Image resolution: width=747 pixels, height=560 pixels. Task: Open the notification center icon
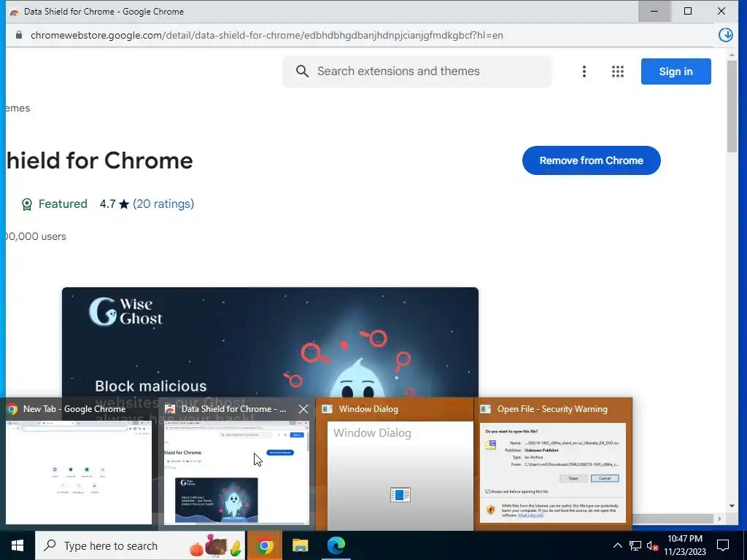click(x=723, y=545)
